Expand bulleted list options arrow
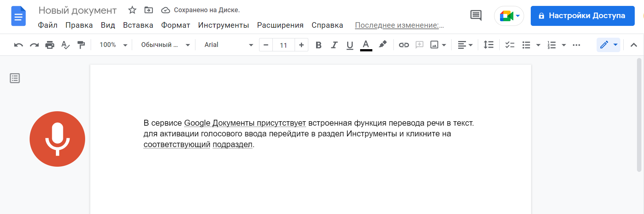This screenshot has width=644, height=214. (x=538, y=45)
